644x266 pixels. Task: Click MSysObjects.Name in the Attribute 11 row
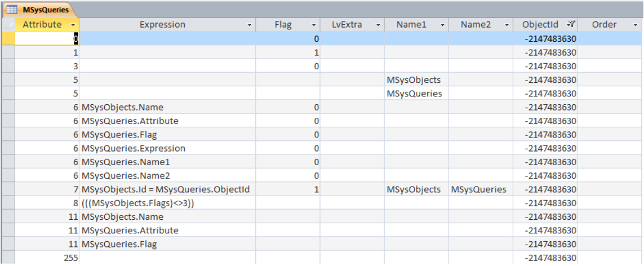click(x=167, y=217)
